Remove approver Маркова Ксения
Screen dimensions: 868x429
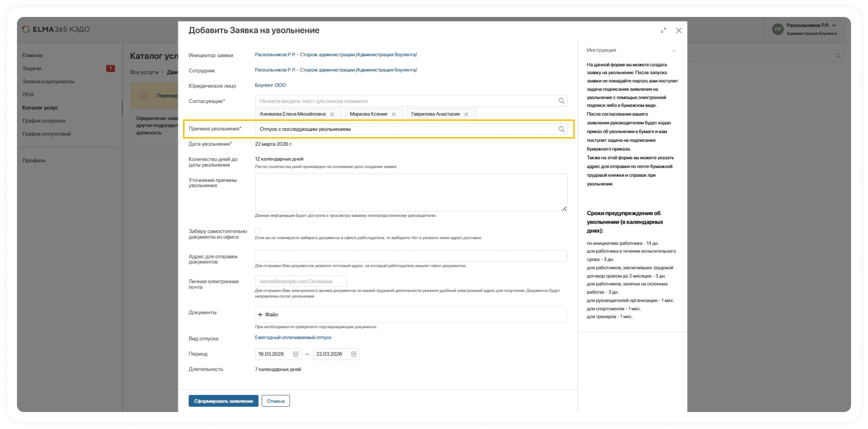coord(394,114)
